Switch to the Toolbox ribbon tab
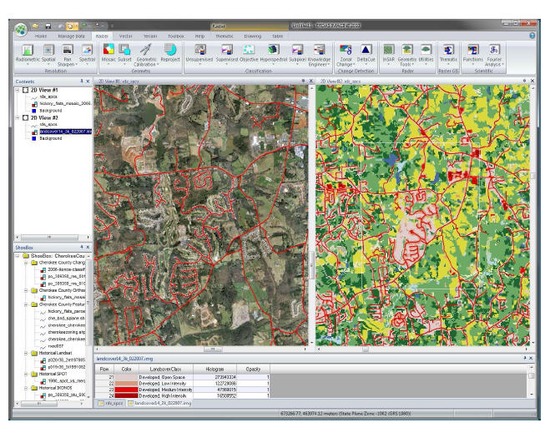This screenshot has width=550, height=440. click(176, 36)
